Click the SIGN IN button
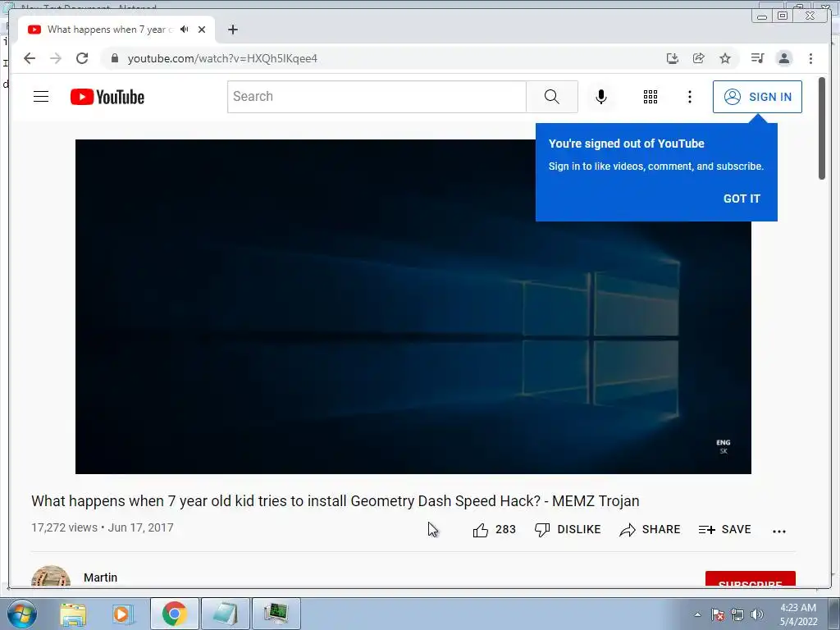 click(757, 97)
